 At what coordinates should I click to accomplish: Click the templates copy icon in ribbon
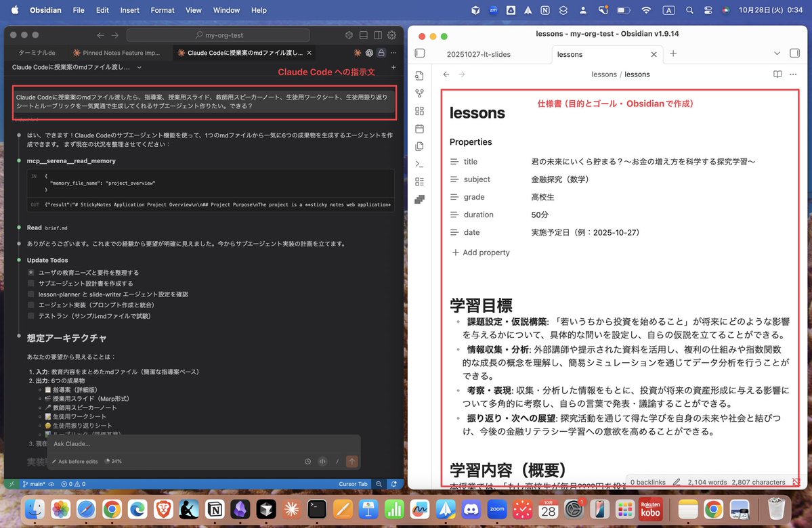coord(419,146)
